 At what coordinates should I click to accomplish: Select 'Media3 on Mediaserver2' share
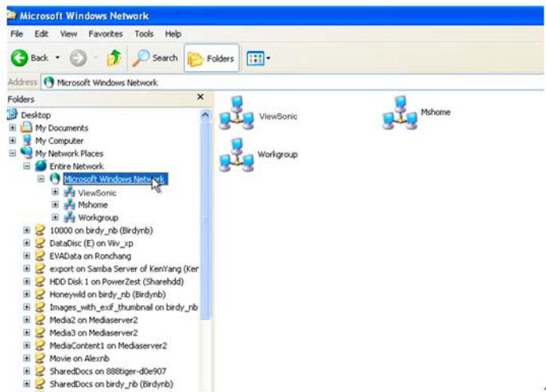(x=93, y=333)
